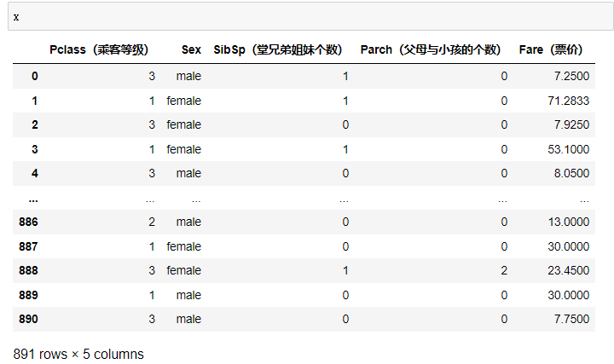
Task: Click row index 0
Action: pyautogui.click(x=34, y=77)
